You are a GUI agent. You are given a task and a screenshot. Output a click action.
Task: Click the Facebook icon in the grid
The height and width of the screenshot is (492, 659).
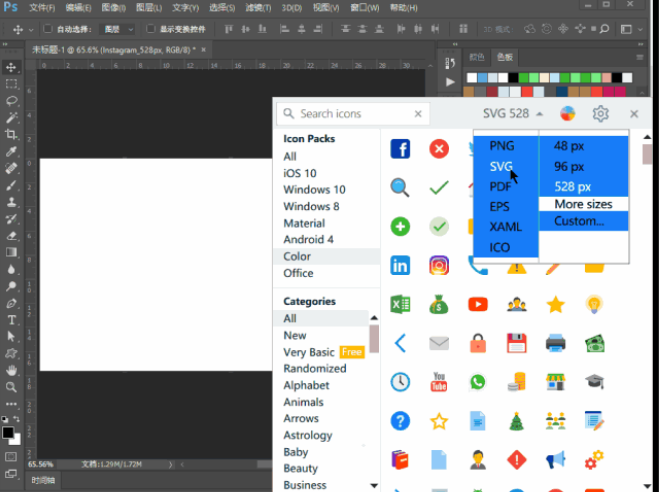(400, 149)
